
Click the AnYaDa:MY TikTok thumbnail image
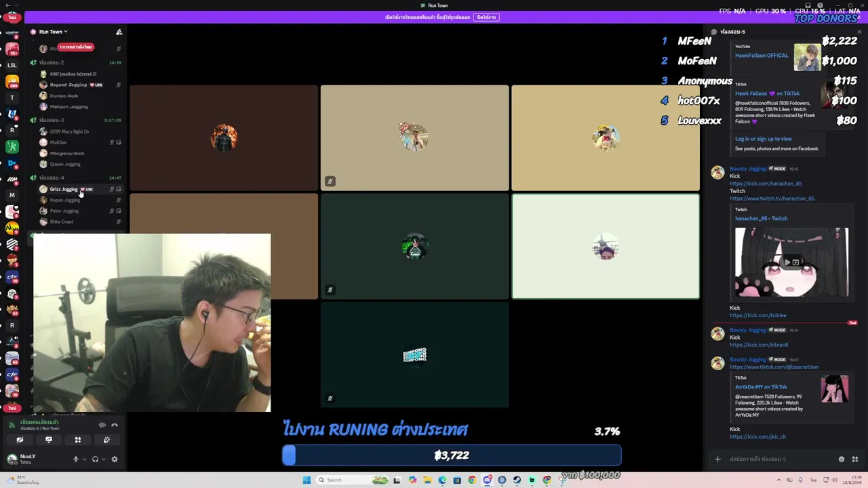[x=834, y=389]
